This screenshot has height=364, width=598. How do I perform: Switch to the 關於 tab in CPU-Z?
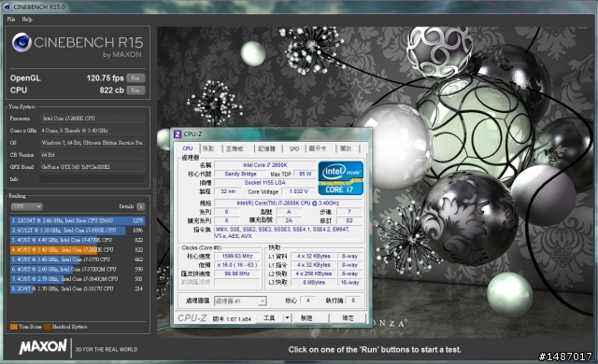346,148
